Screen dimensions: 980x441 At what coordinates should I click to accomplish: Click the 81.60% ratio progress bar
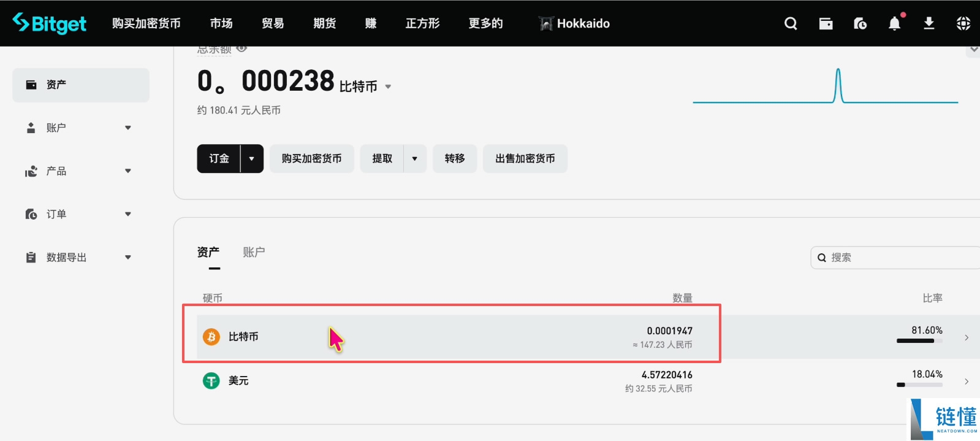[919, 341]
